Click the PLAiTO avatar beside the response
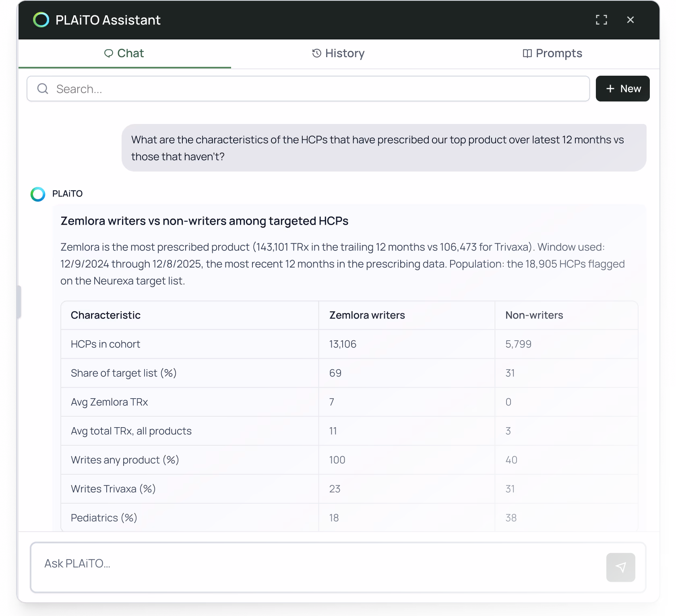 38,194
